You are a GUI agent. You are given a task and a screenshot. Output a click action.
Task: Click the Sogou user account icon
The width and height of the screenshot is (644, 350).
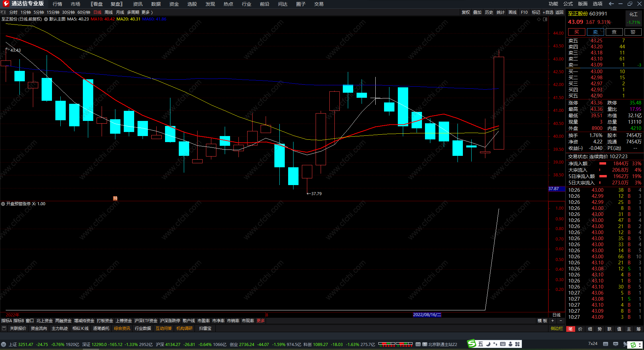click(x=510, y=344)
